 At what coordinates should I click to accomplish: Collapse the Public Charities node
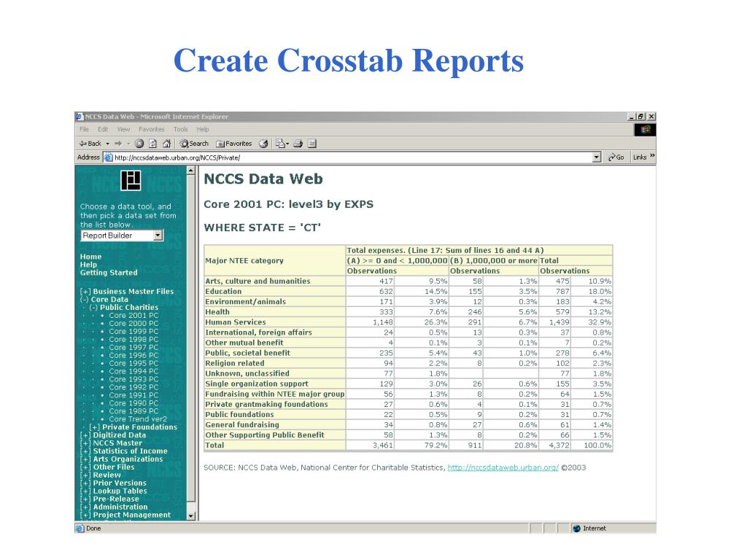point(93,308)
